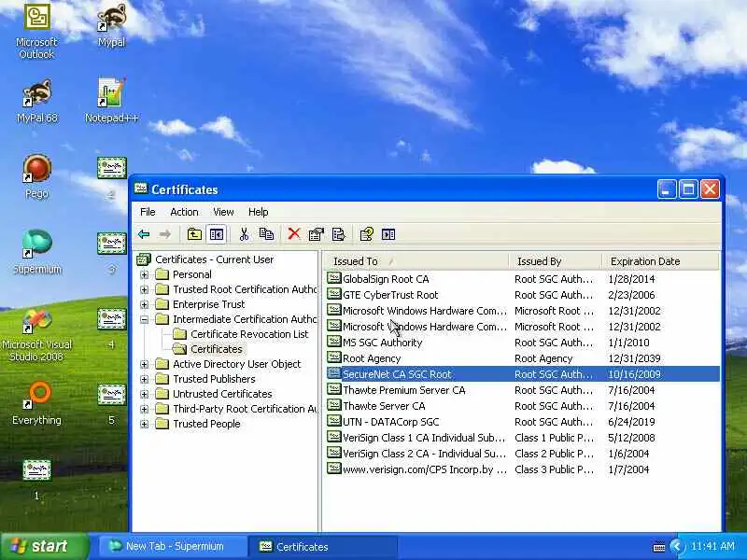Select www.verisign.com/CPS Incorp.by row
The height and width of the screenshot is (560, 747).
(522, 469)
